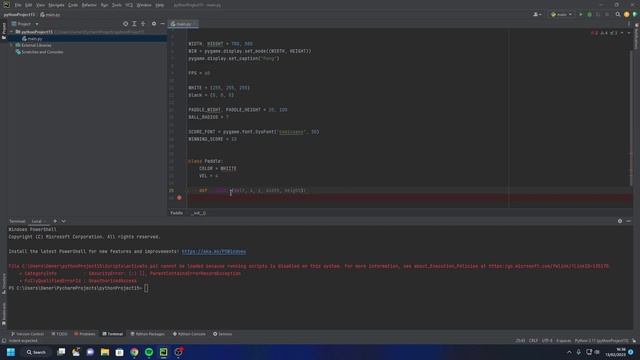Expand pythonProject15 root folder
This screenshot has height=360, width=640.
tap(12, 31)
